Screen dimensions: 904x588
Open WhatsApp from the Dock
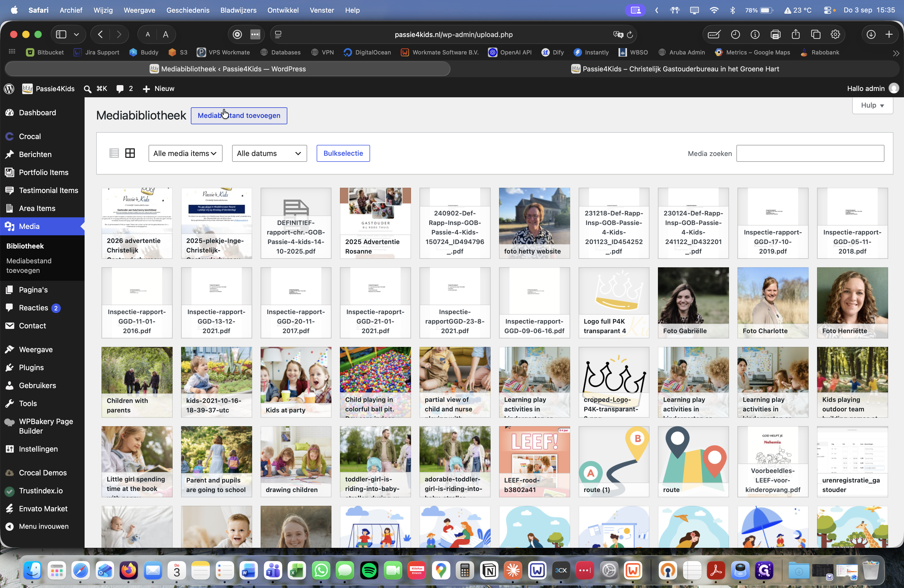[321, 570]
